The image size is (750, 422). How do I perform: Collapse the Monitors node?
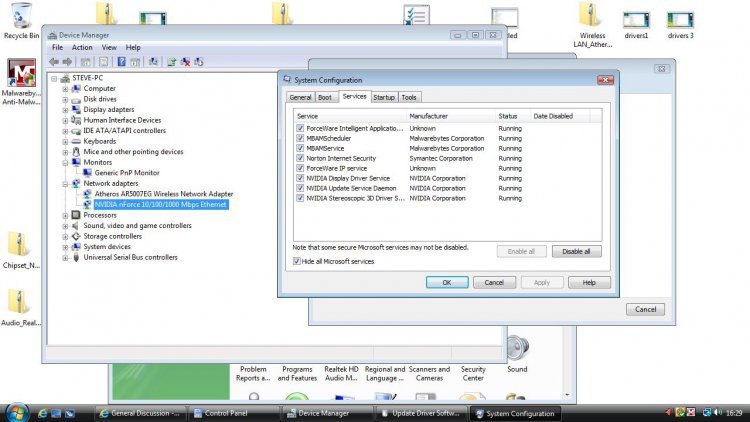click(65, 162)
